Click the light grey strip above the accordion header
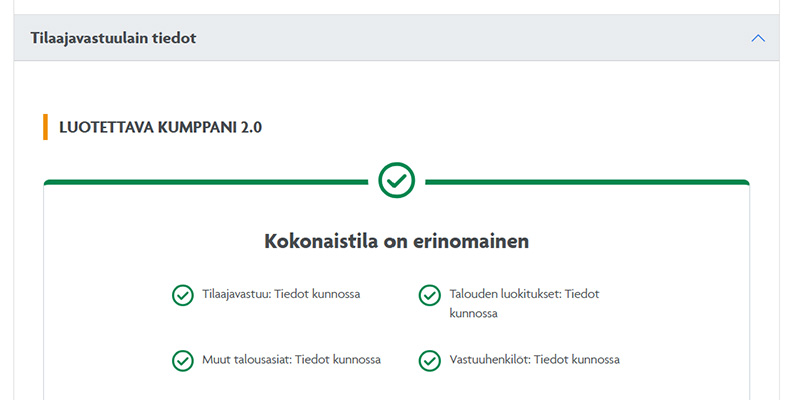Image resolution: width=800 pixels, height=400 pixels. pos(400,7)
